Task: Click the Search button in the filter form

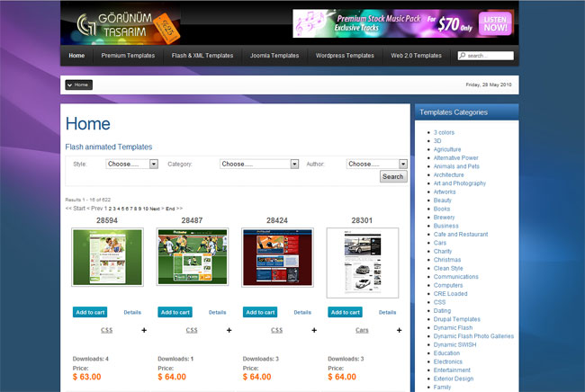Action: tap(393, 176)
